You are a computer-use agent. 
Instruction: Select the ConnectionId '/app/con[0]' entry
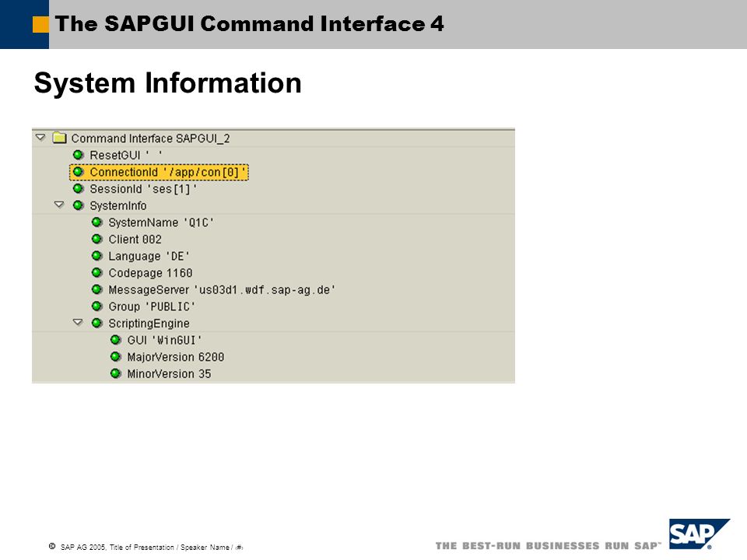168,172
